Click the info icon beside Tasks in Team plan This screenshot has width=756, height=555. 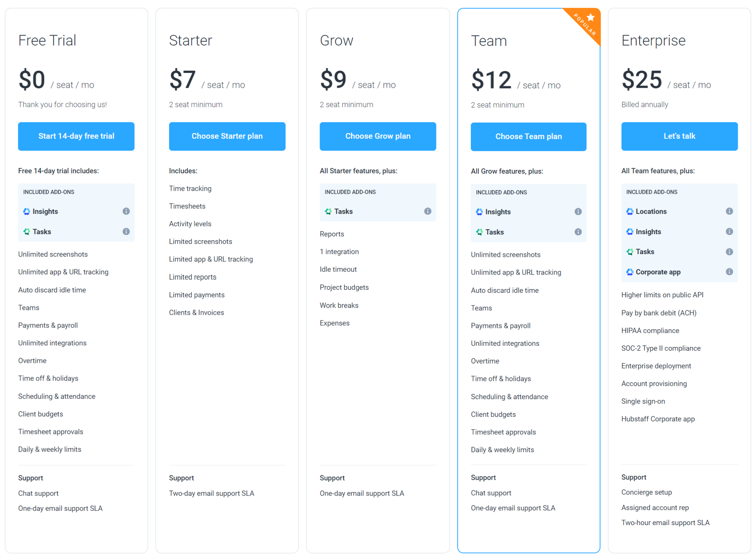point(578,232)
